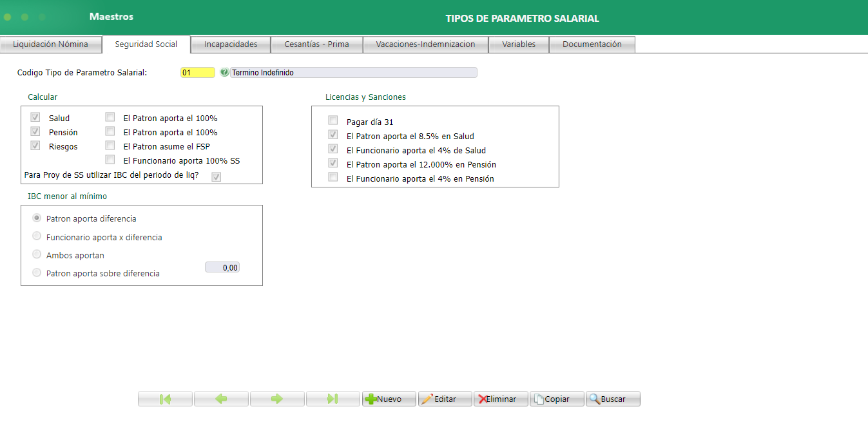The height and width of the screenshot is (429, 868).
Task: Click the next record green arrow
Action: tap(277, 398)
